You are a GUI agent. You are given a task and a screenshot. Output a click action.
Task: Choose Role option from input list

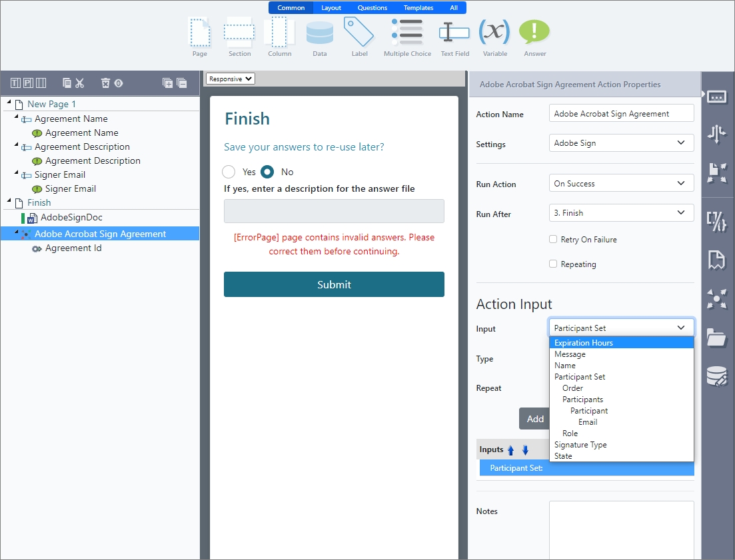[621, 433]
